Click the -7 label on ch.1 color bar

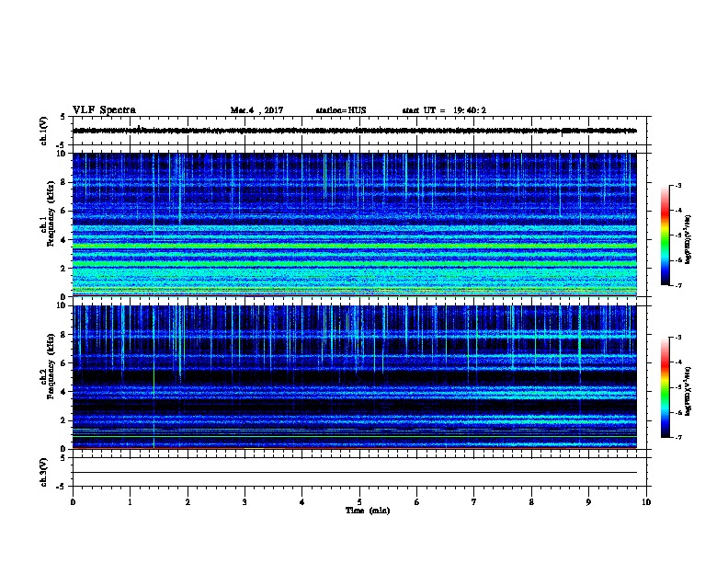tap(677, 285)
